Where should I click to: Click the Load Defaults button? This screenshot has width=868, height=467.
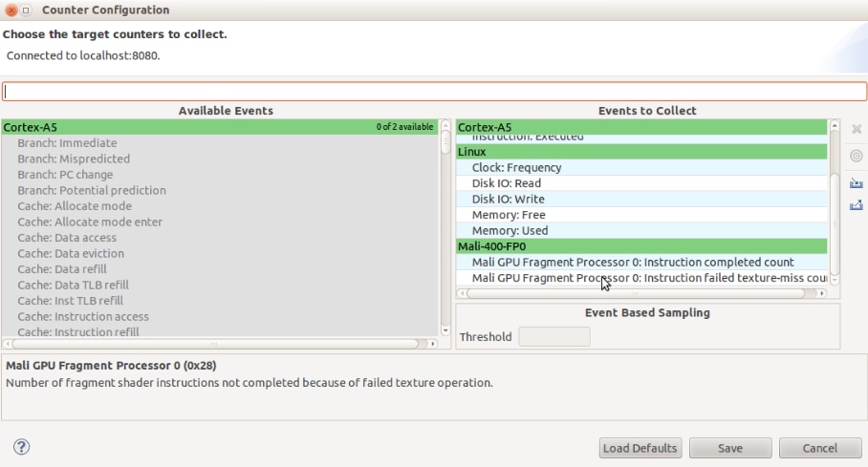640,448
